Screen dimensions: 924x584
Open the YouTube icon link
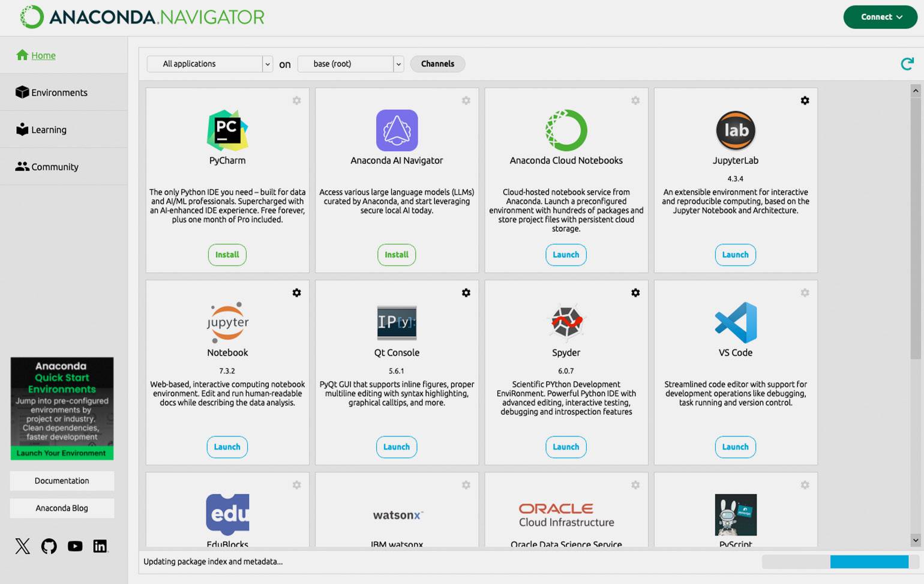(x=75, y=546)
